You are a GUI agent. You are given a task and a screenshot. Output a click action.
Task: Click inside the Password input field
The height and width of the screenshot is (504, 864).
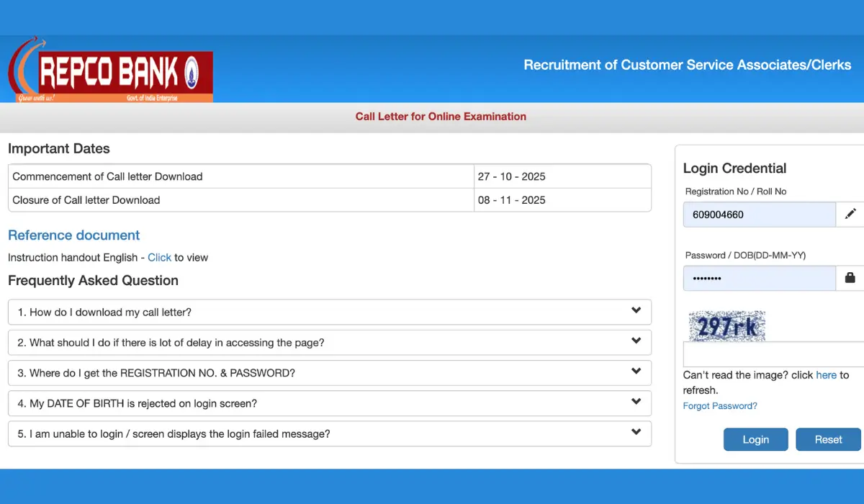(x=759, y=278)
